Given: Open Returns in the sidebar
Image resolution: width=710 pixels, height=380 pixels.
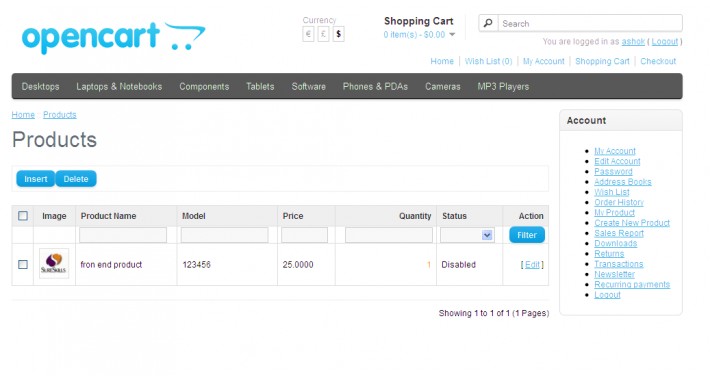Looking at the screenshot, I should point(609,254).
